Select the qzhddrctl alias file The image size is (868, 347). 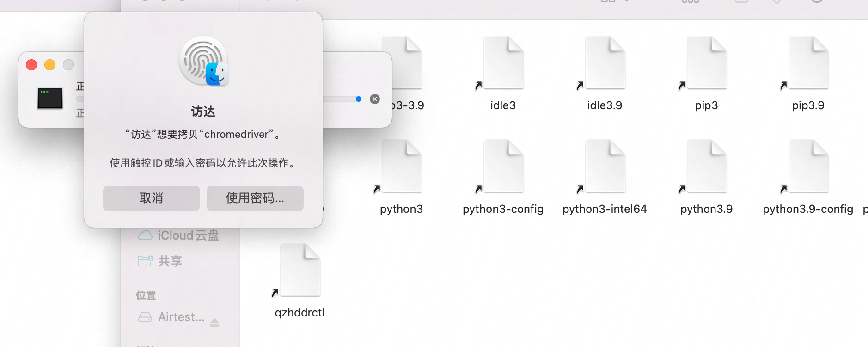coord(300,271)
